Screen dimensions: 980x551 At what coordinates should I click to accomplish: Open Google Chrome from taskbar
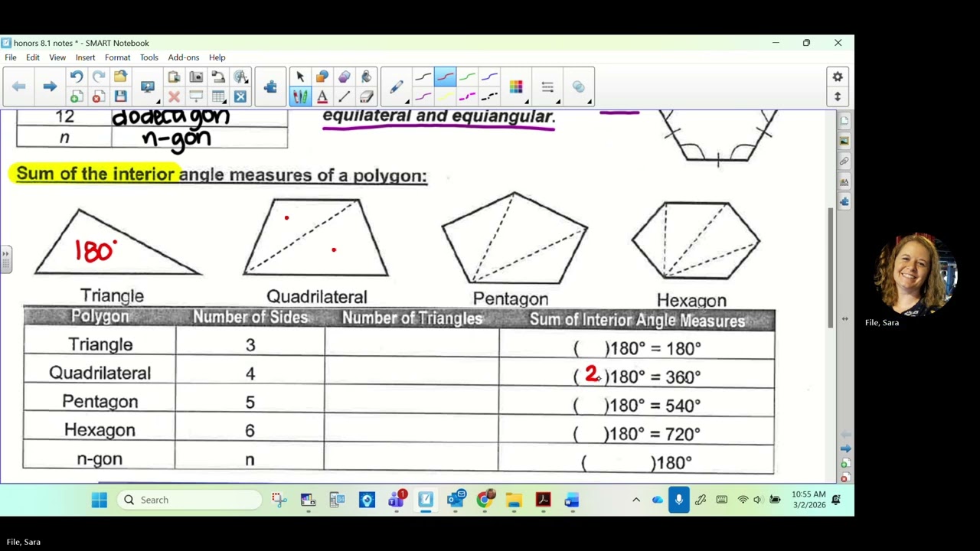click(485, 500)
